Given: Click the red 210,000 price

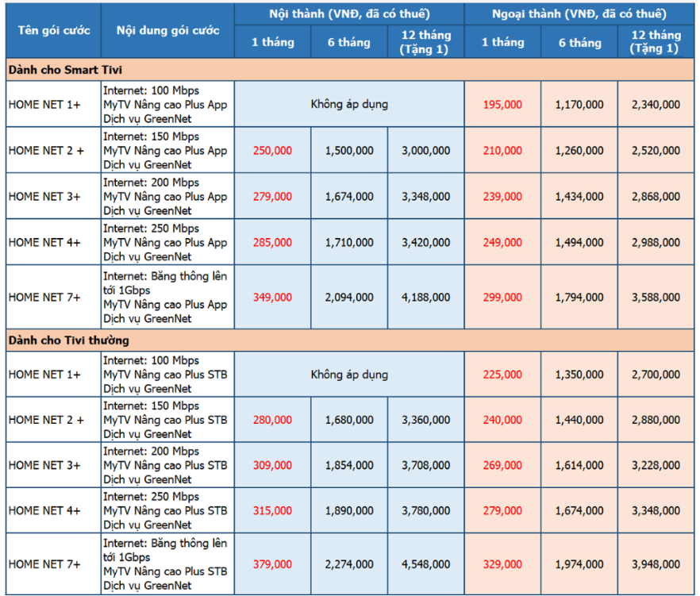Looking at the screenshot, I should (x=502, y=151).
